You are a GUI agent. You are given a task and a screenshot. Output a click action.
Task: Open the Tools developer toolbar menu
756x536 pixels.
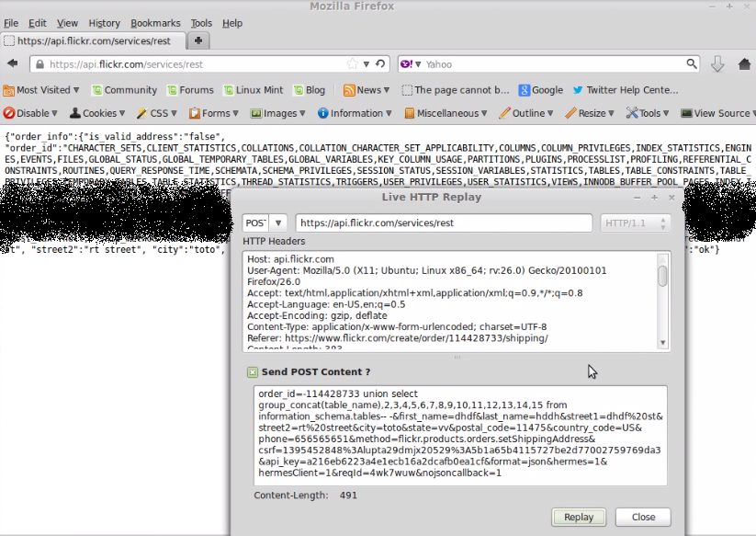point(648,113)
